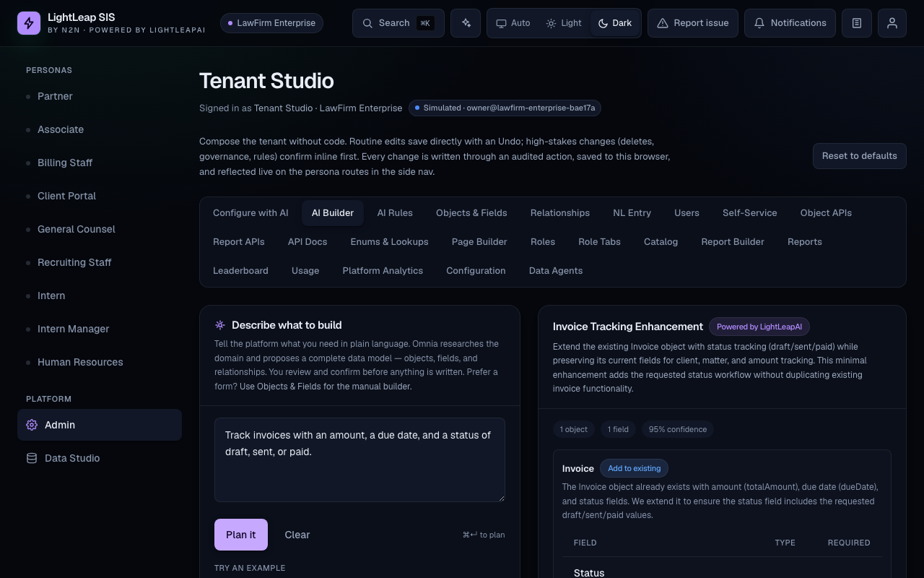Switch to the Roles tab
The width and height of the screenshot is (924, 578).
543,242
